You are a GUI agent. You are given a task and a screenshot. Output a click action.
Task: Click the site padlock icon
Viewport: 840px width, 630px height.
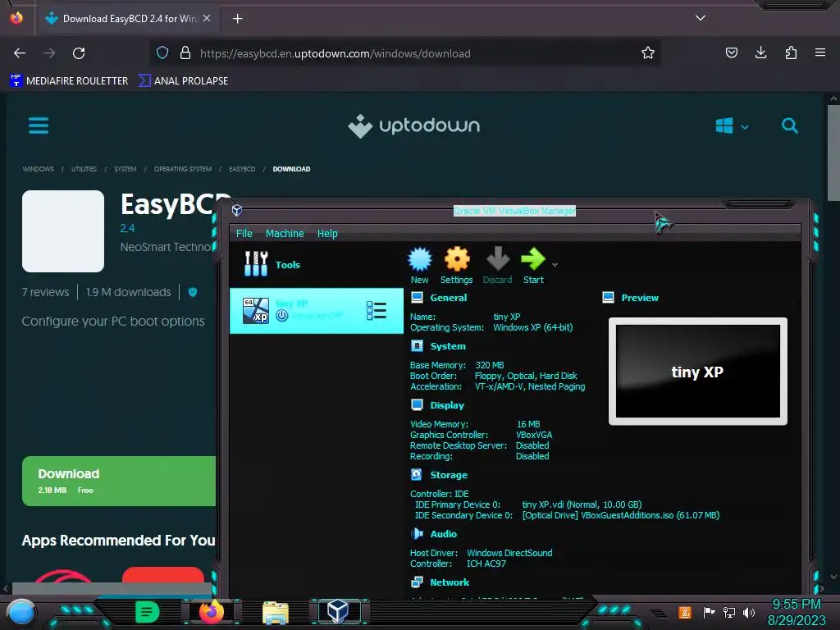click(x=185, y=52)
